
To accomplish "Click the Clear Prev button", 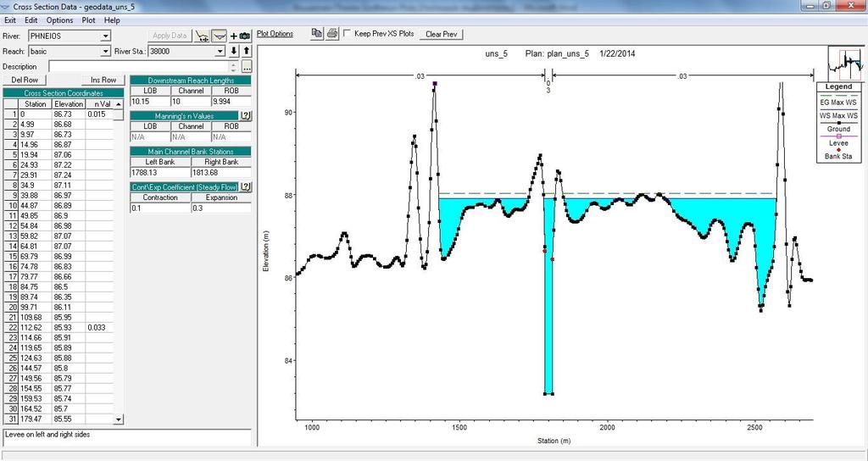I will [x=441, y=34].
